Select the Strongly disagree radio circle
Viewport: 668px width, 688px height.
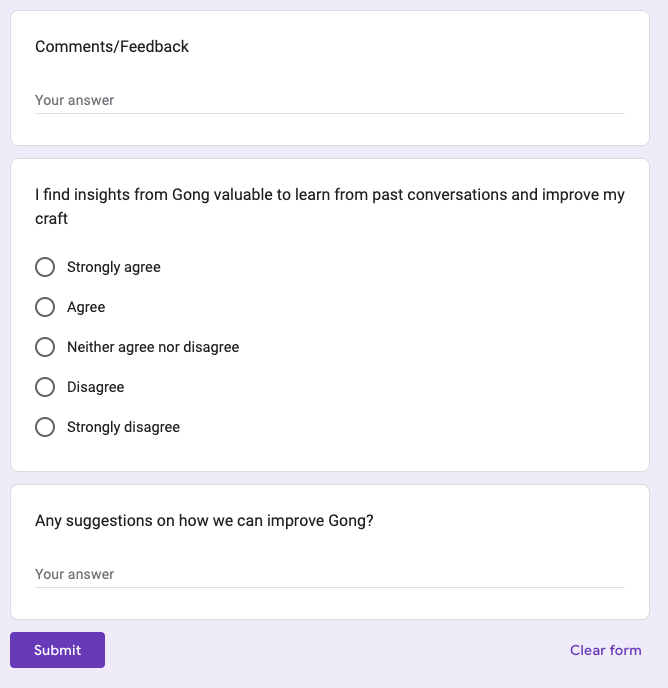point(45,427)
